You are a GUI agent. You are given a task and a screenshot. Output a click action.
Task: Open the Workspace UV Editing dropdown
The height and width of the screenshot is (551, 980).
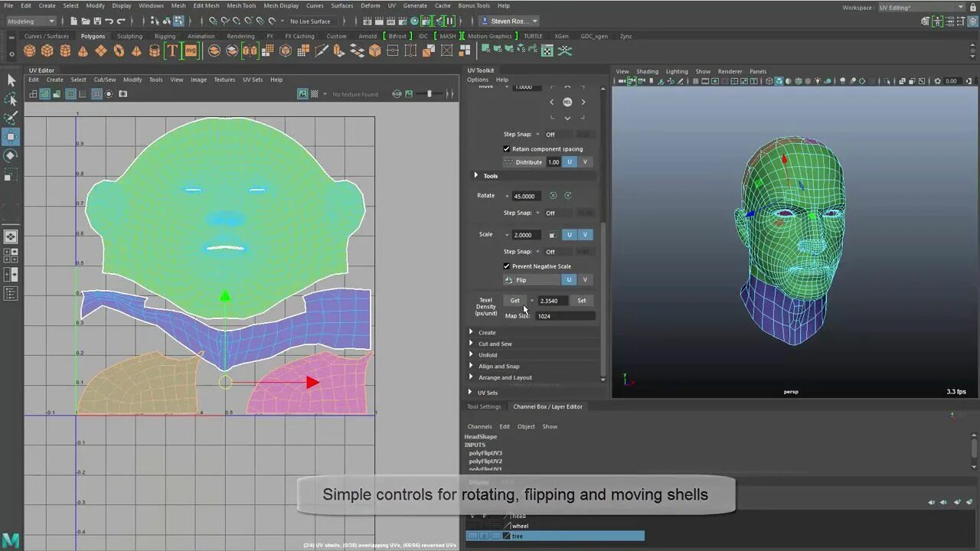(x=922, y=8)
